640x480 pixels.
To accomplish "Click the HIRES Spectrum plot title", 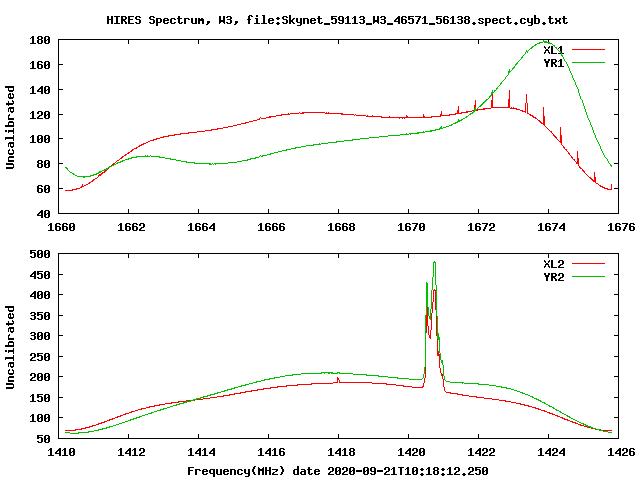I will (337, 20).
